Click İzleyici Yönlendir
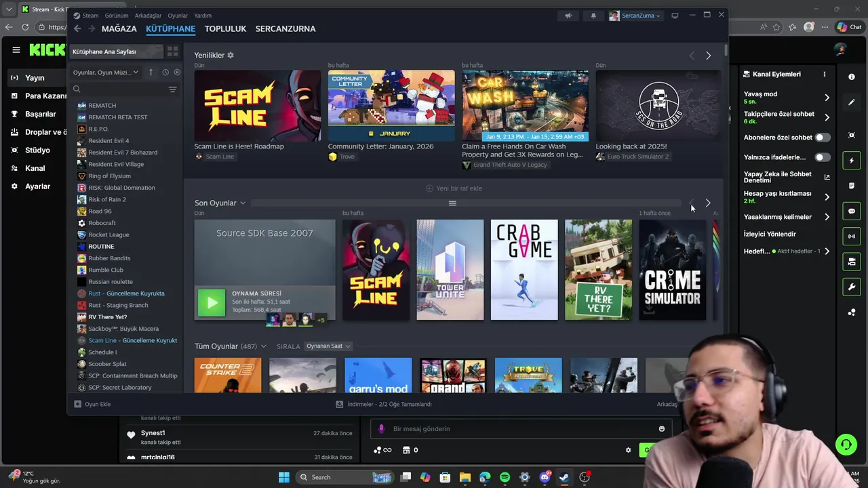868x488 pixels. [770, 234]
